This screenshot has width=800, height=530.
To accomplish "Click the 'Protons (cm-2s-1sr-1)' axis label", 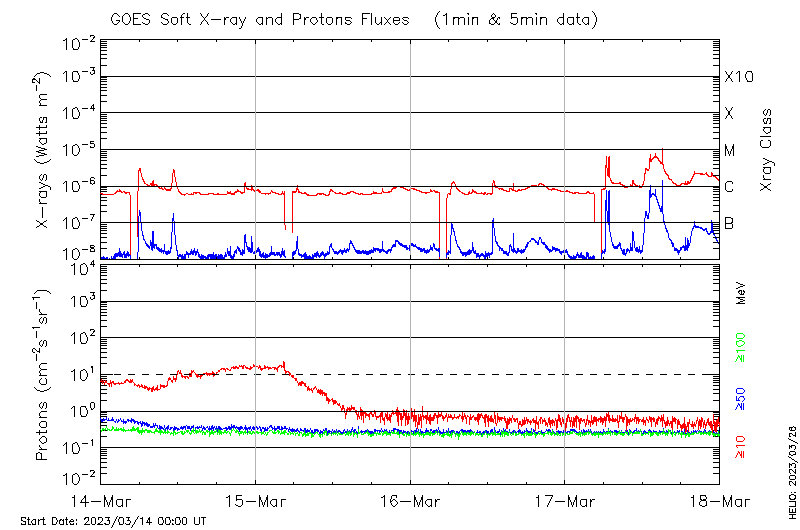I will (42, 374).
